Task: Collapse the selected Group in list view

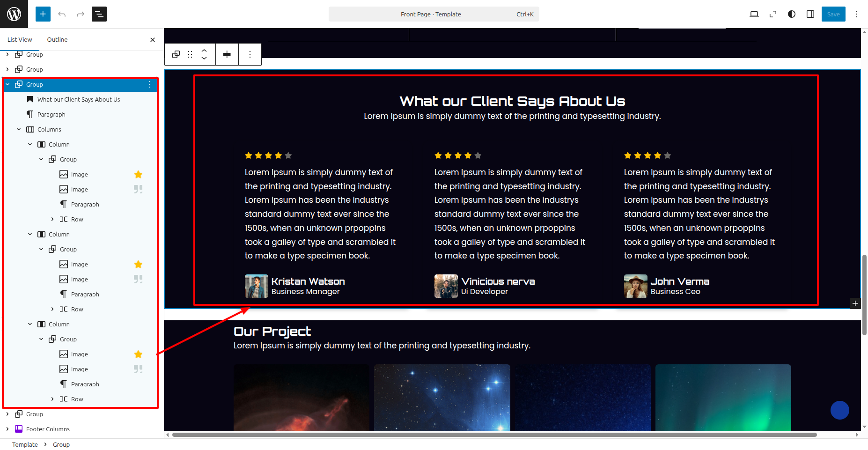Action: [x=7, y=84]
